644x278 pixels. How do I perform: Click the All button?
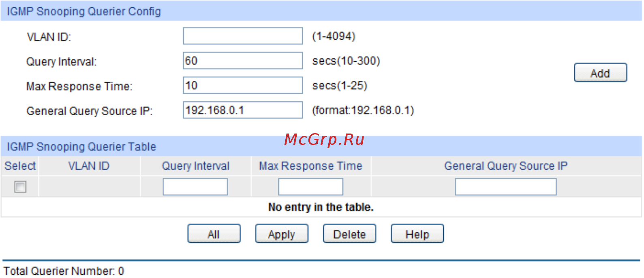click(x=214, y=234)
